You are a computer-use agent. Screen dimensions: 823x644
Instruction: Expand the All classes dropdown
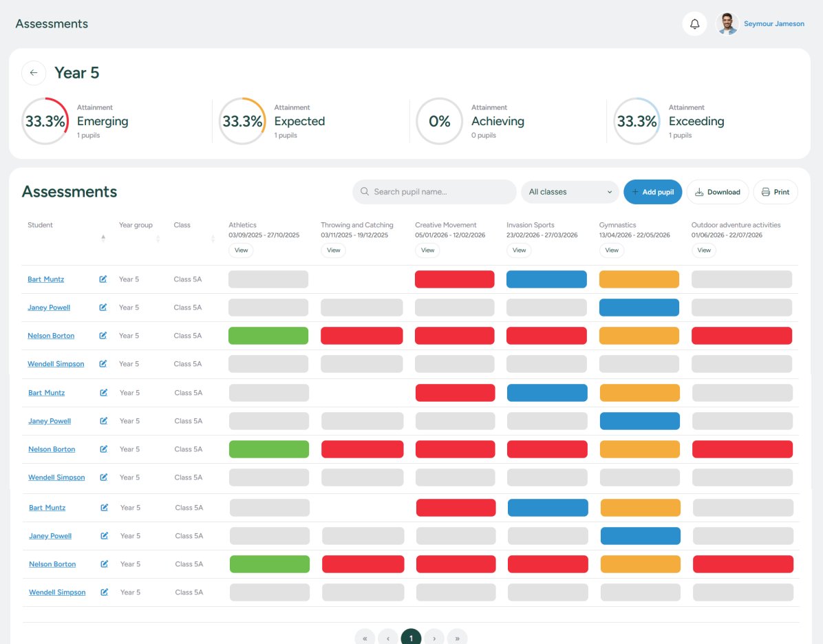570,192
